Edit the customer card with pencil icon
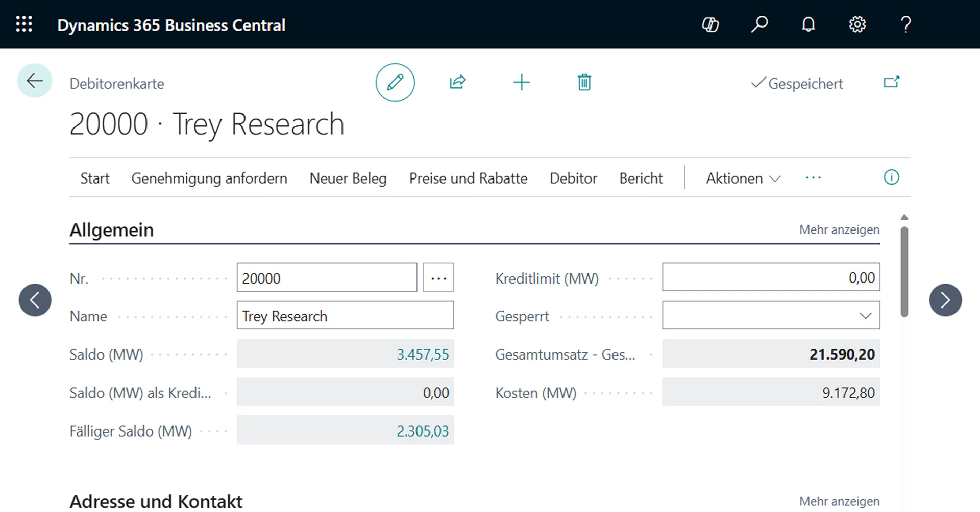This screenshot has height=512, width=980. (x=395, y=82)
